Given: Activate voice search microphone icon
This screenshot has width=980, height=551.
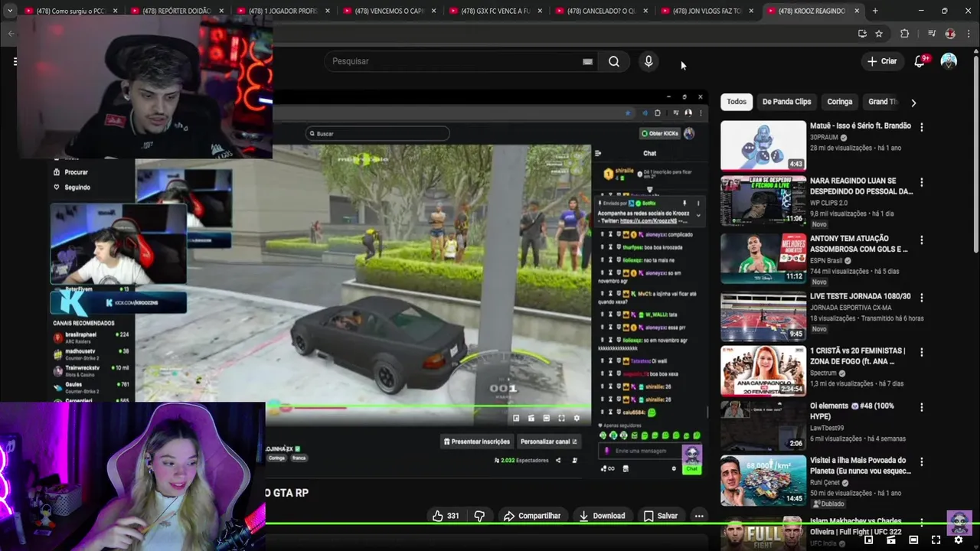Looking at the screenshot, I should click(x=648, y=61).
